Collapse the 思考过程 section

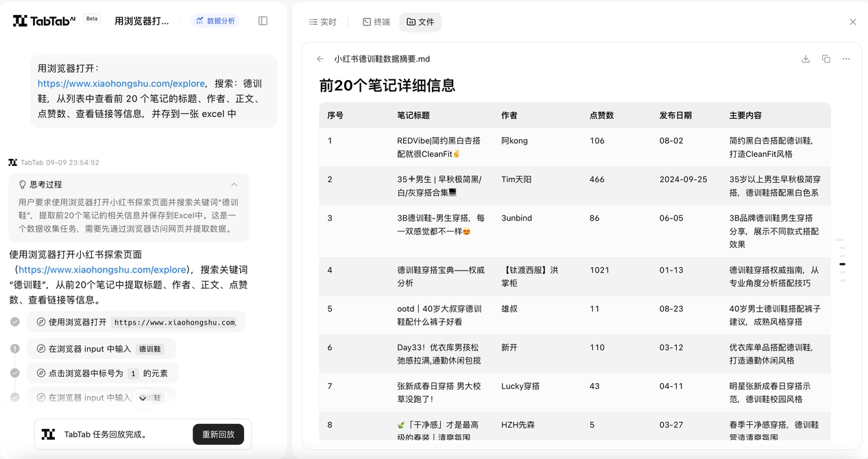(x=234, y=184)
